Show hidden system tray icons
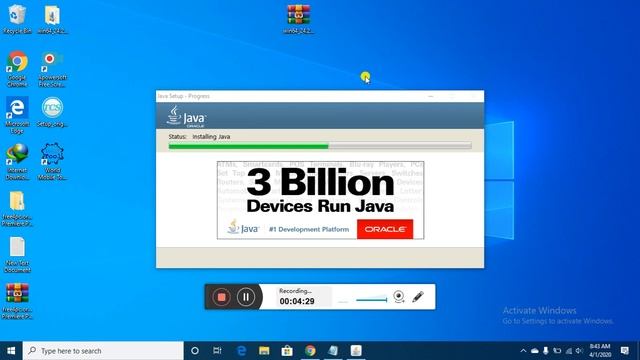 click(523, 351)
